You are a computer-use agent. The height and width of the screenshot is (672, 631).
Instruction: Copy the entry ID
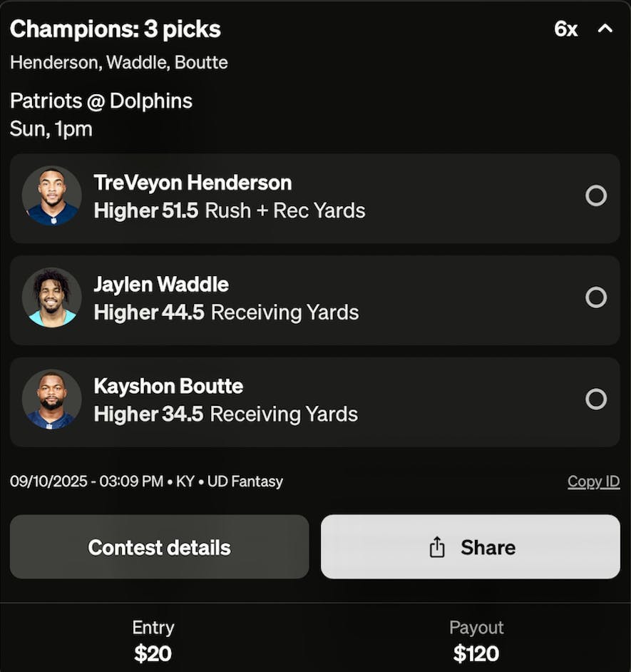[593, 482]
